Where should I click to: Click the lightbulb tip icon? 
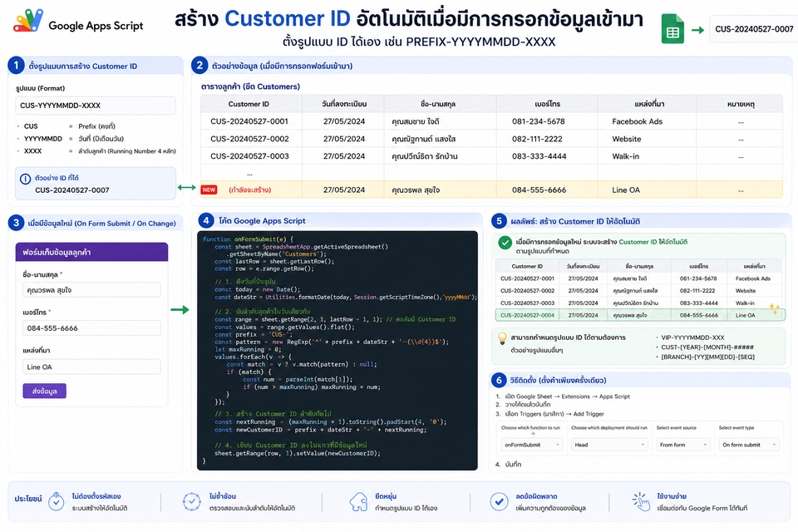[x=502, y=338]
